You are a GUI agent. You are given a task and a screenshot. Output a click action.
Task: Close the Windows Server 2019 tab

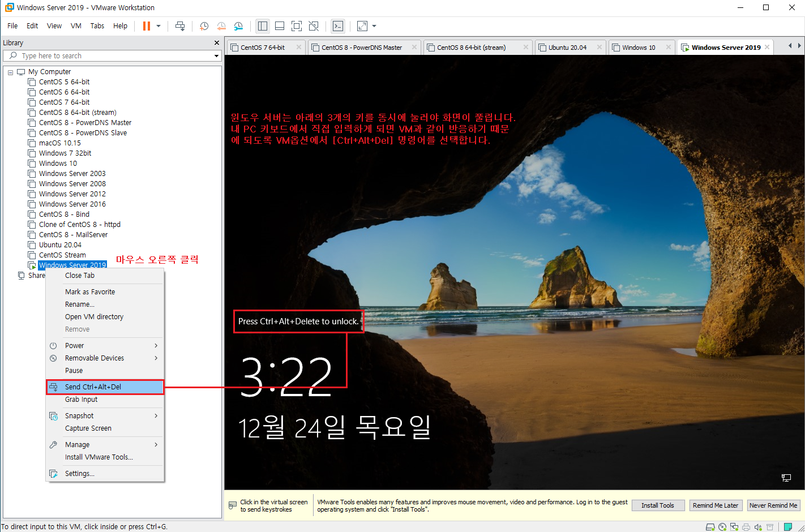[x=767, y=47]
